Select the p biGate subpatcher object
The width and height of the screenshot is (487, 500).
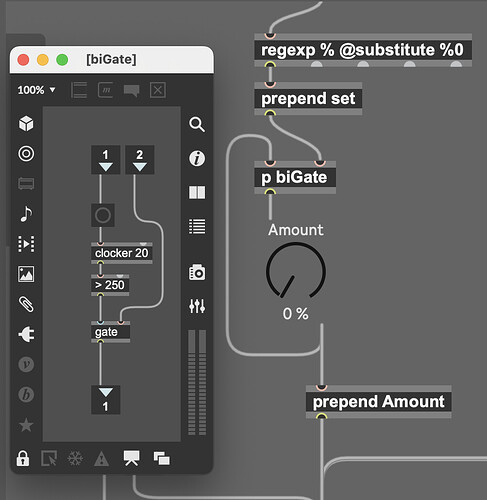click(295, 177)
